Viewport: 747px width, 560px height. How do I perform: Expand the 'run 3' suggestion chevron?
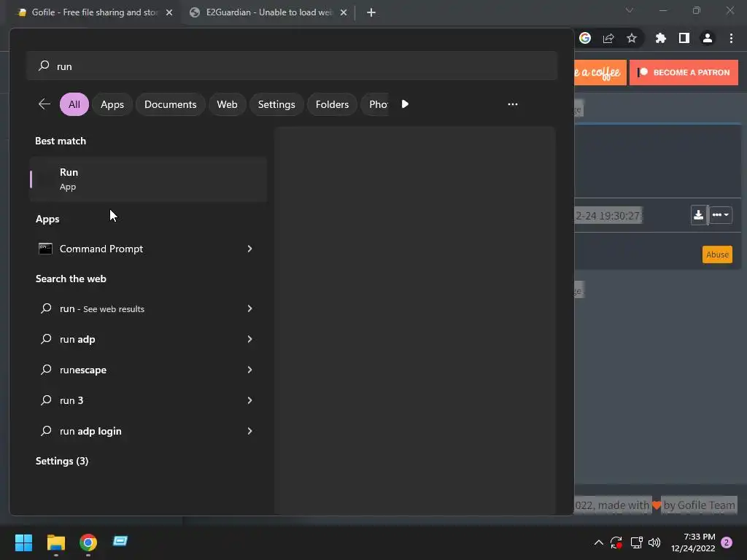coord(249,400)
